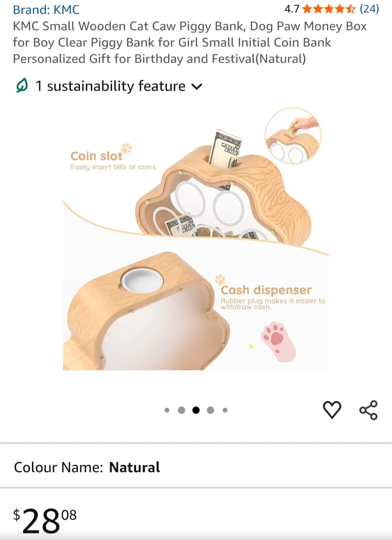This screenshot has width=392, height=540.
Task: Select the second image carousel dot
Action: click(182, 410)
